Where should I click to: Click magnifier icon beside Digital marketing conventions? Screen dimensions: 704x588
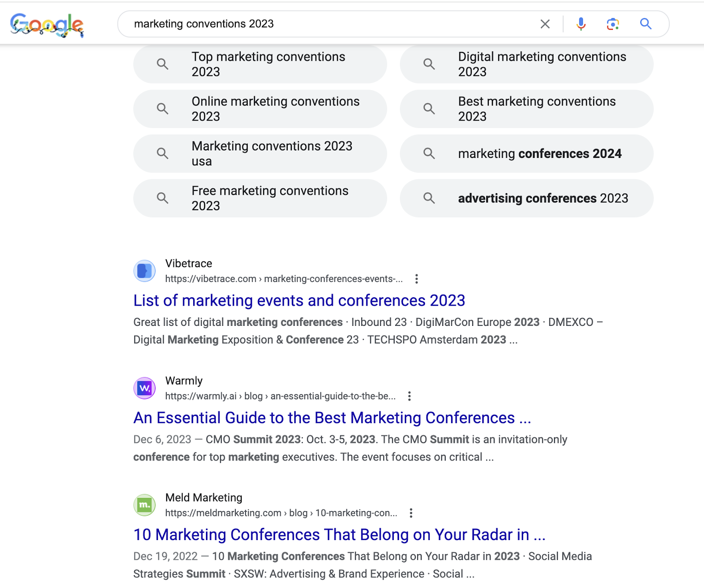click(x=429, y=64)
